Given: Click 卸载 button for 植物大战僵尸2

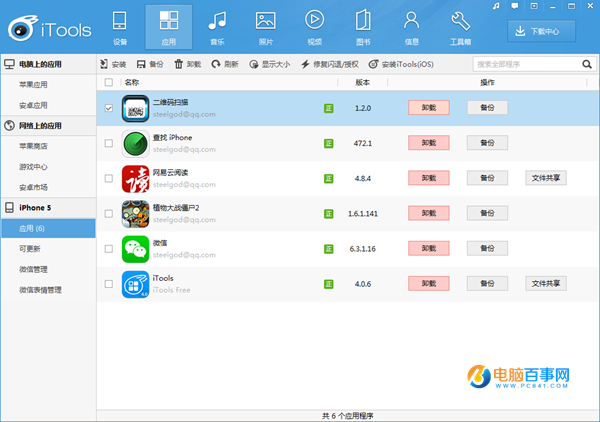Looking at the screenshot, I should point(428,213).
